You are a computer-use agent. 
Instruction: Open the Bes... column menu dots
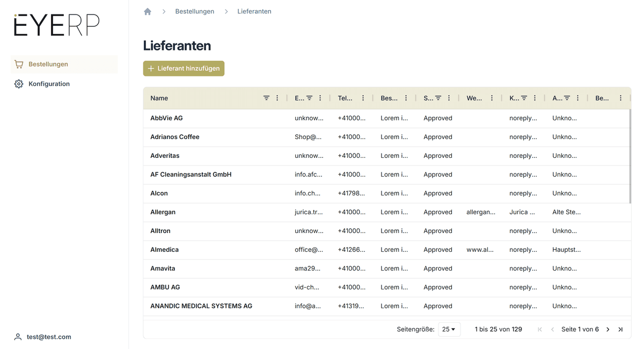pos(406,98)
